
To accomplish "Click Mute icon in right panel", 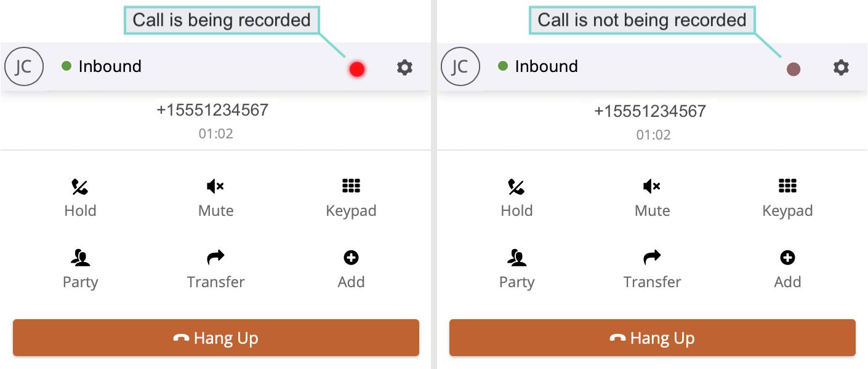I will [652, 186].
